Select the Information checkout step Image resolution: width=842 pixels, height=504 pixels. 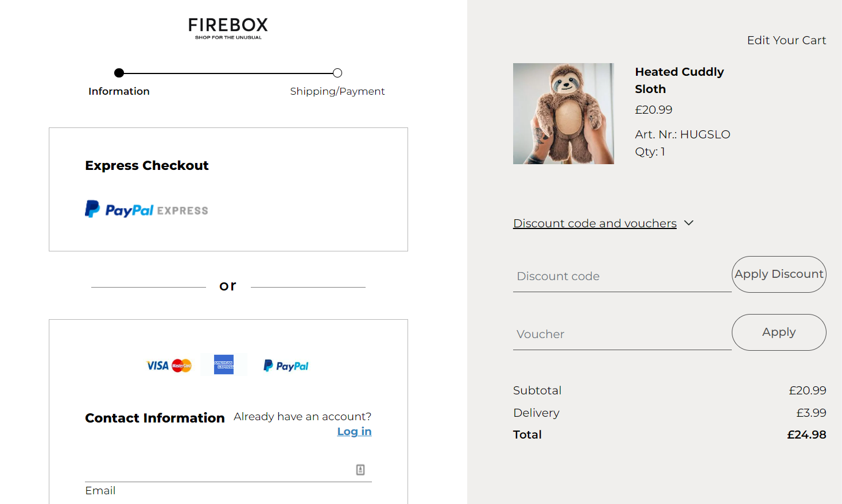[119, 91]
